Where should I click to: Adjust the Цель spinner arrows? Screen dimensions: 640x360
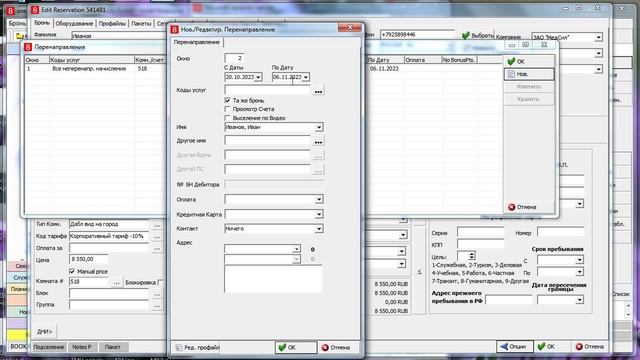point(471,256)
